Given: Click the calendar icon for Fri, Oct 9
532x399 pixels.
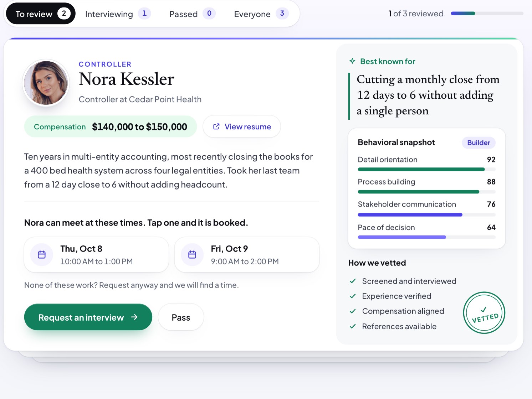Looking at the screenshot, I should [192, 255].
